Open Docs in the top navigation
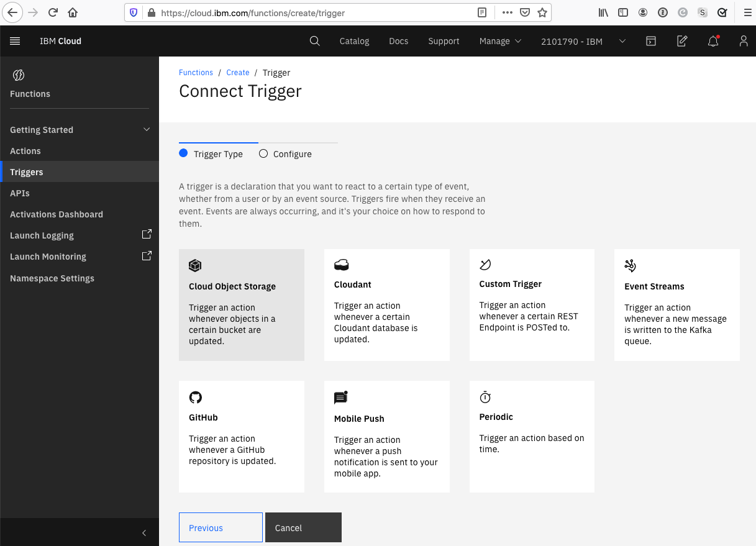Viewport: 756px width, 546px height. [x=398, y=41]
